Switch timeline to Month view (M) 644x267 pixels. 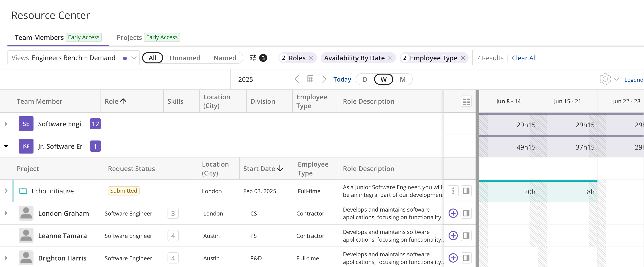[402, 79]
